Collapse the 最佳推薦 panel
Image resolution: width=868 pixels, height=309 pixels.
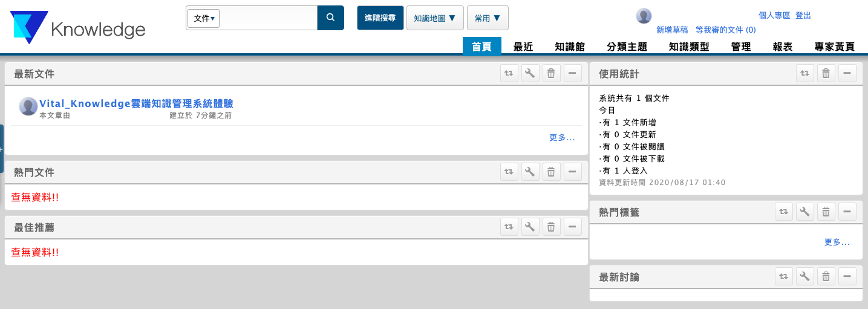pos(573,227)
